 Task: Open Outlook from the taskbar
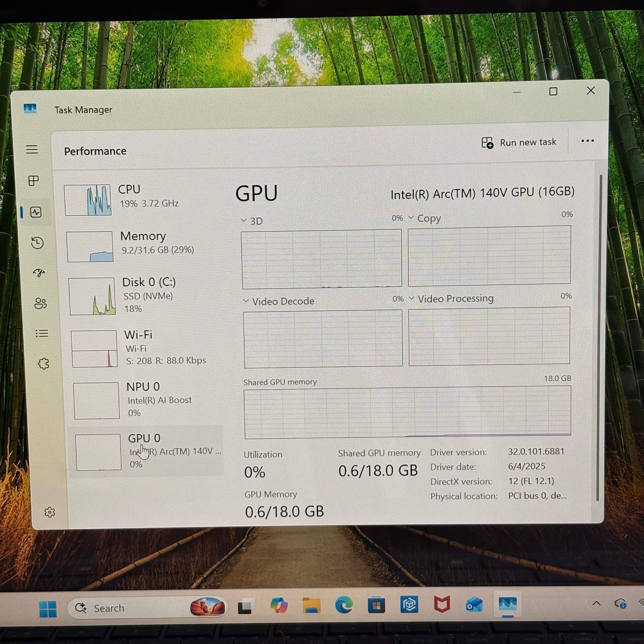(474, 604)
